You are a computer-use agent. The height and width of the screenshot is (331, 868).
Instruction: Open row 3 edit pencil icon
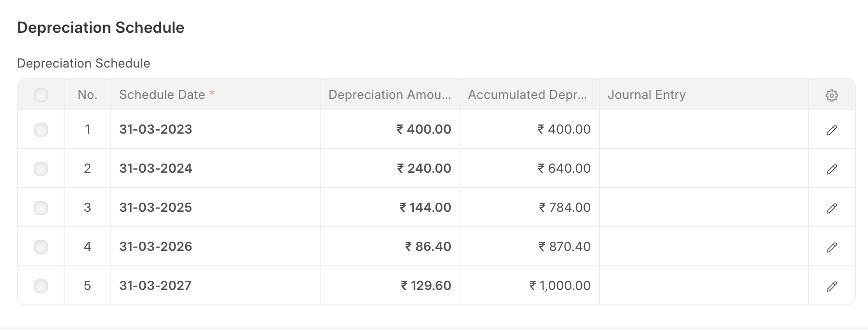click(831, 208)
